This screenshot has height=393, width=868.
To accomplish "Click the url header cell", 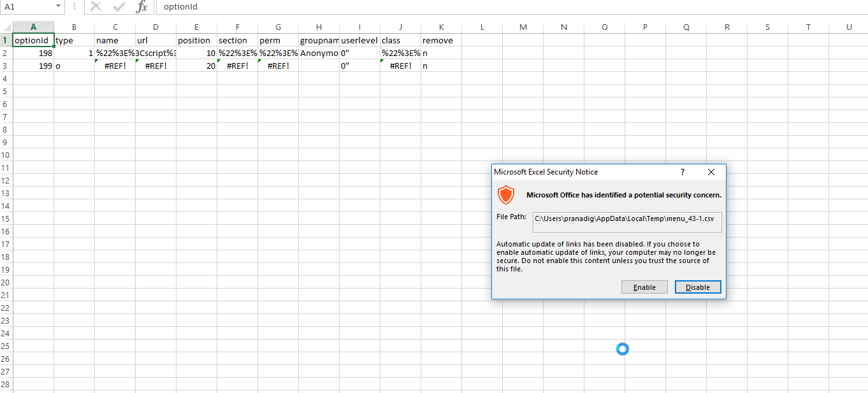I will pyautogui.click(x=156, y=40).
